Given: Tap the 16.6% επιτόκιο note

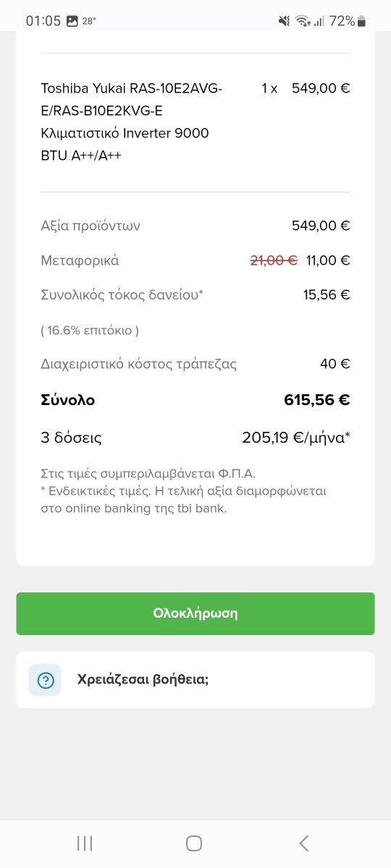Looking at the screenshot, I should tap(90, 330).
